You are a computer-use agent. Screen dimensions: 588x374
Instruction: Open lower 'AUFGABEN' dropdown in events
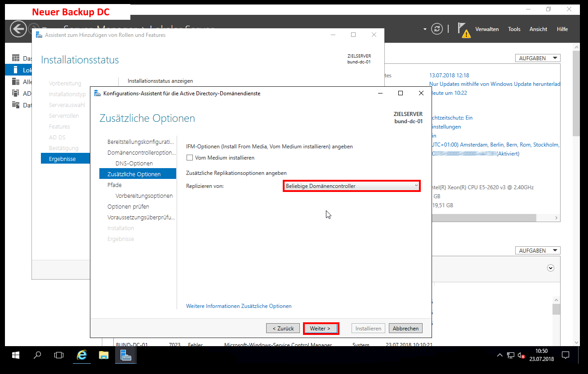point(538,250)
